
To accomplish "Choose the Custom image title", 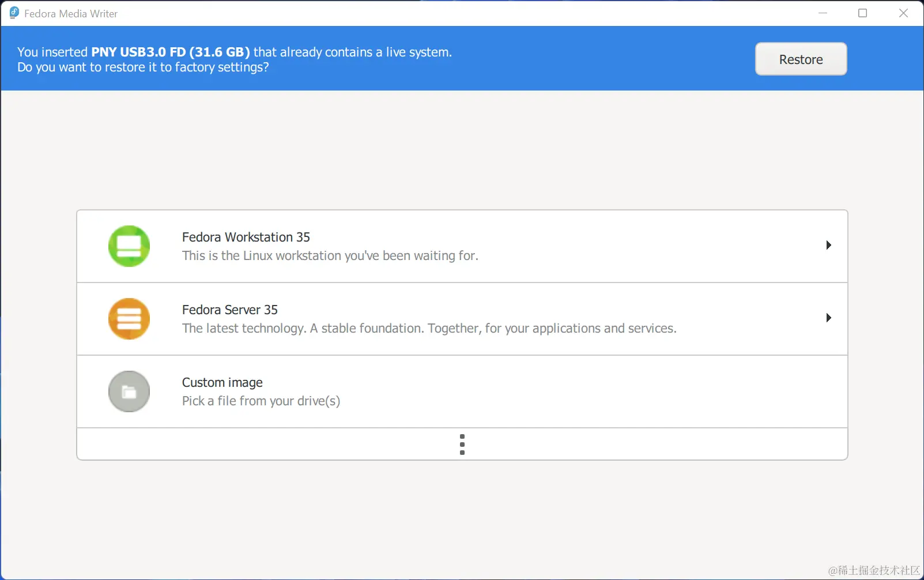I will click(222, 382).
